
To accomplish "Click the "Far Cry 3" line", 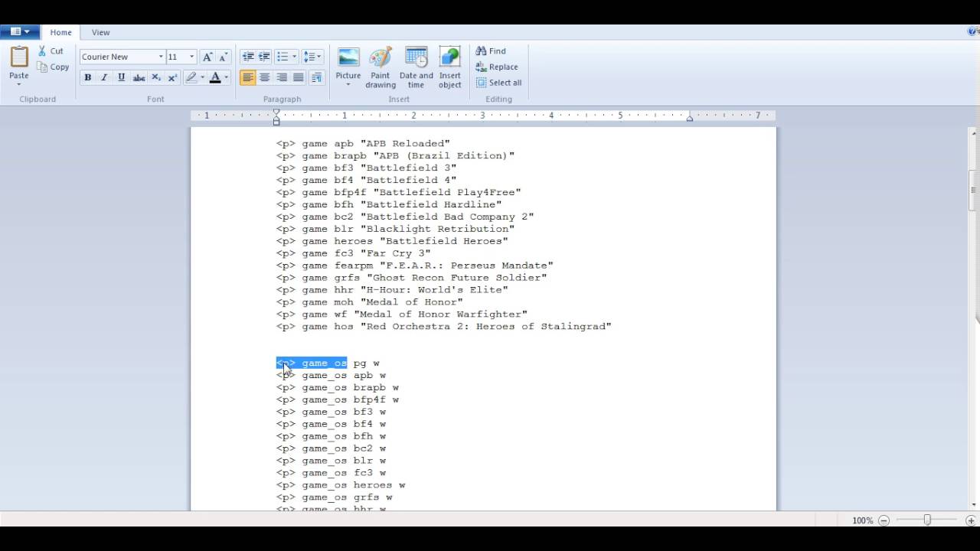I will [354, 253].
